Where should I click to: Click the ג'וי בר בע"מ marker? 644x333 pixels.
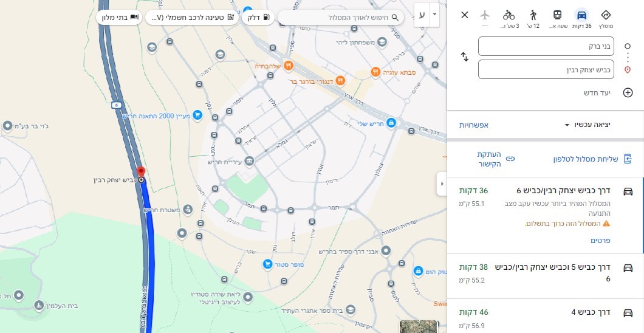(x=7, y=126)
